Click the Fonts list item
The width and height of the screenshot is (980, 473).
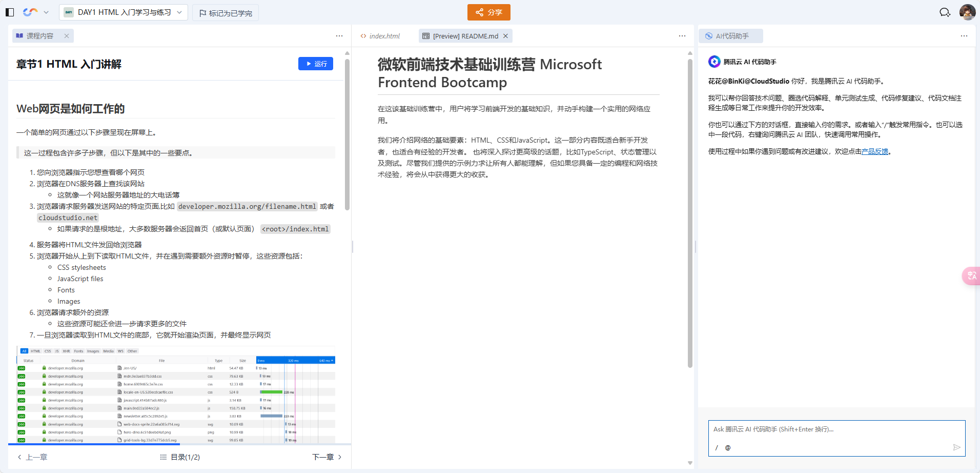pos(66,290)
